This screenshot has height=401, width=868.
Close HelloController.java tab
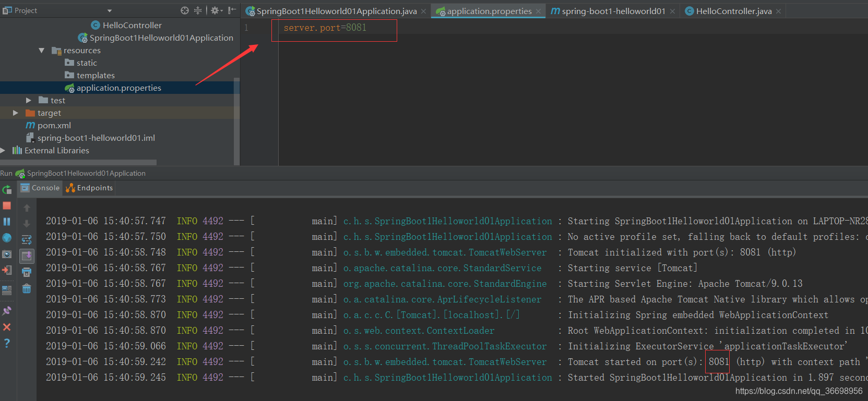click(x=778, y=11)
